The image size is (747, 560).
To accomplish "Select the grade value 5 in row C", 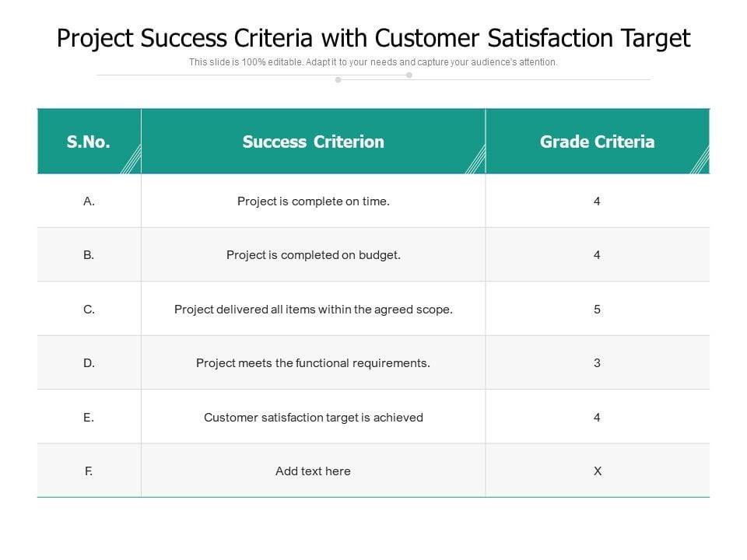I will click(597, 310).
